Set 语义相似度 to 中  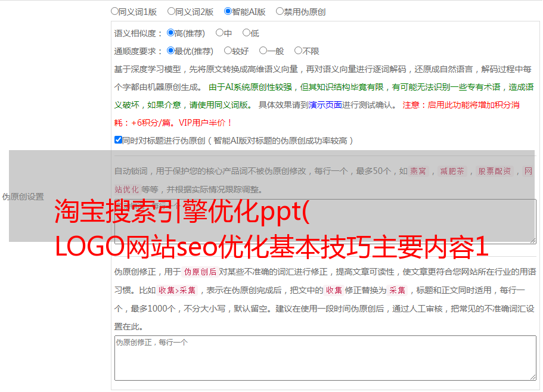pos(219,33)
